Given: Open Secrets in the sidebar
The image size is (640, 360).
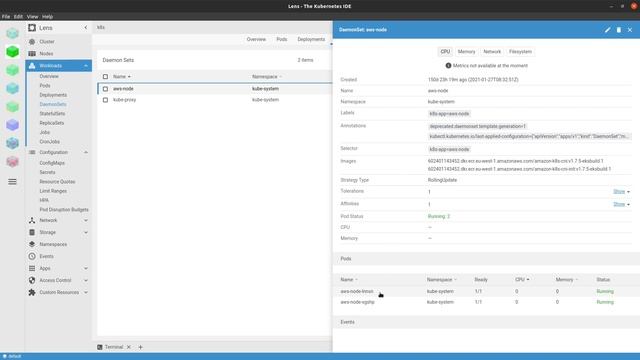Looking at the screenshot, I should pyautogui.click(x=47, y=172).
